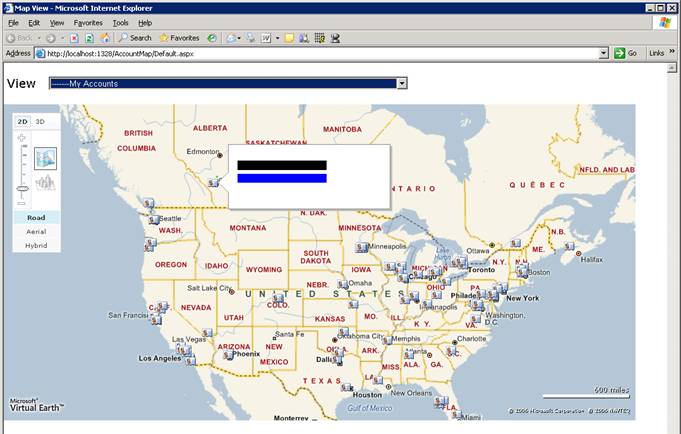681x434 pixels.
Task: Click the account pushpin left of Phoenix
Action: [x=228, y=354]
